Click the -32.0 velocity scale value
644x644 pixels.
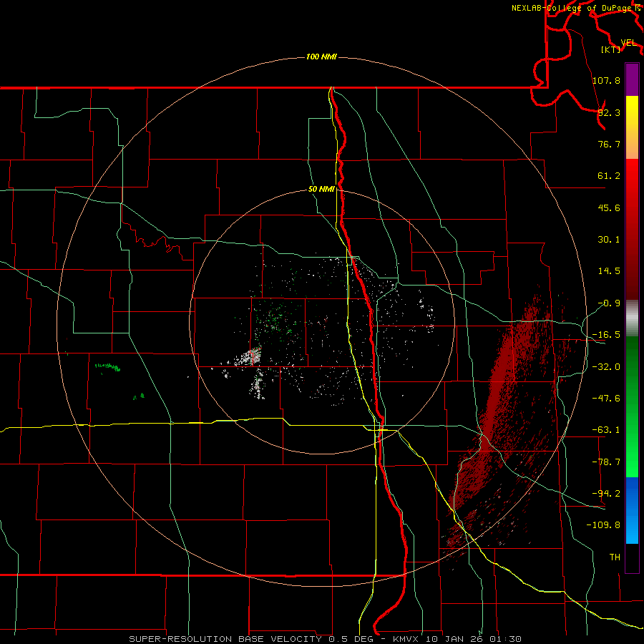point(606,367)
